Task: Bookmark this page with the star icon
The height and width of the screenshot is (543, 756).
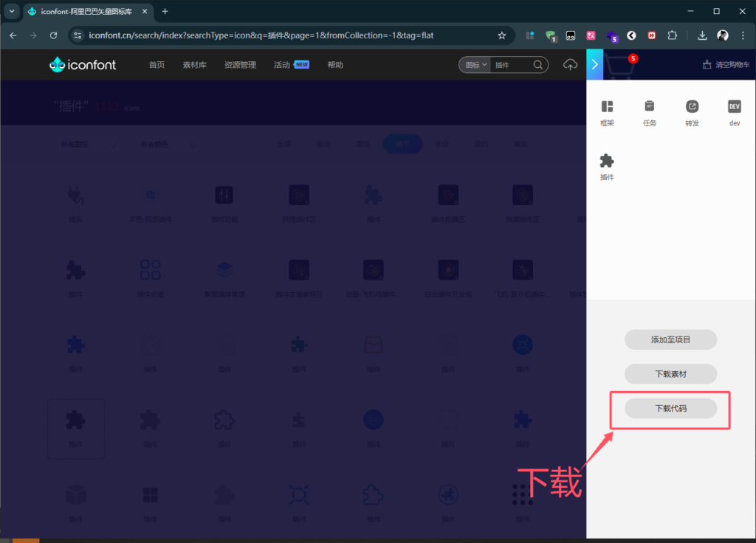Action: 502,35
